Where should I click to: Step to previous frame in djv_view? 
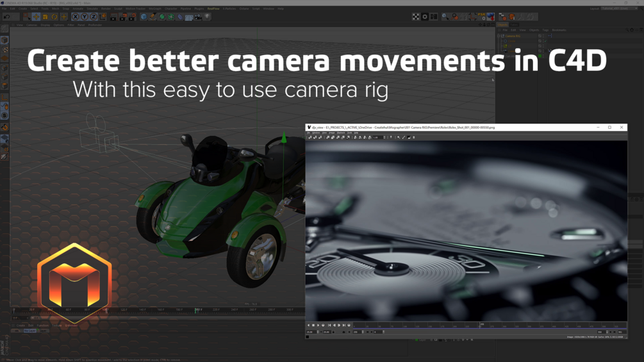click(334, 325)
